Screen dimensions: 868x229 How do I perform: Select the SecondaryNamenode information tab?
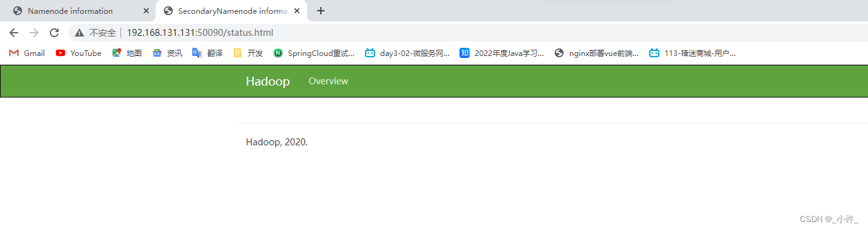coord(231,11)
